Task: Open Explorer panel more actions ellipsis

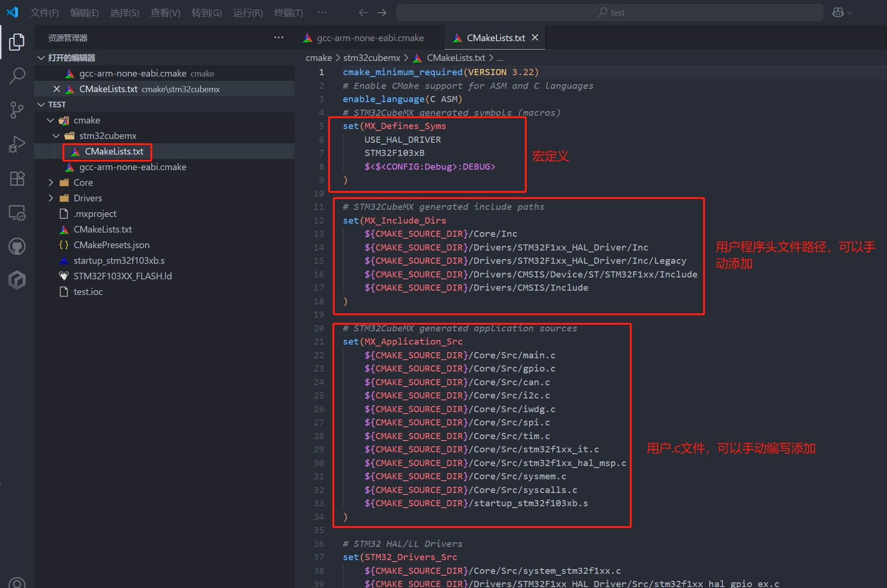Action: coord(278,38)
